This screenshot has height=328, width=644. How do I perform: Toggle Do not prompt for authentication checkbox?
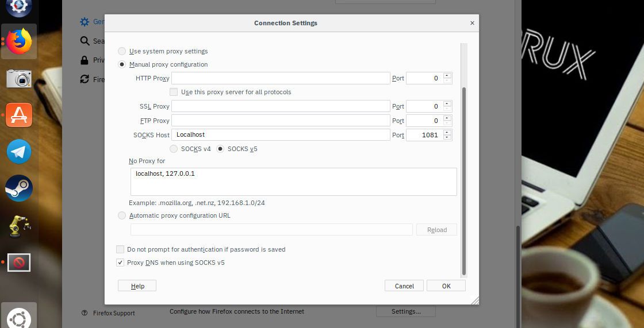coord(120,249)
